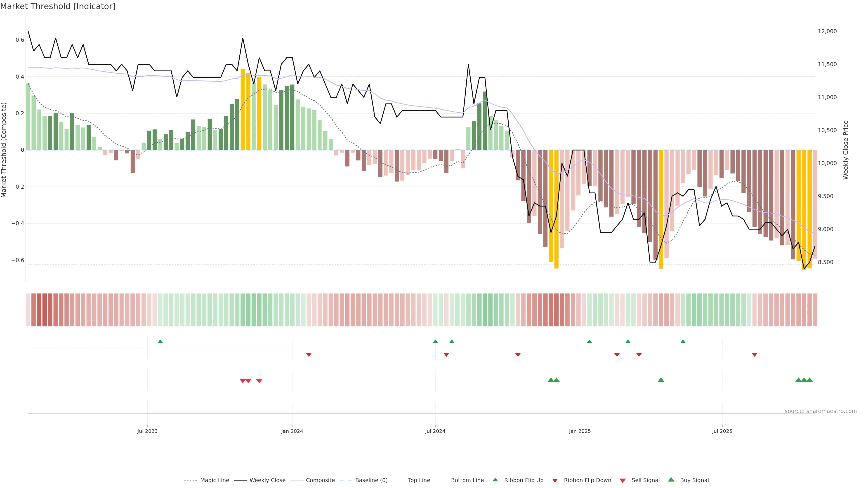Click the Top Line legend entry
This screenshot has width=868, height=488.
point(419,480)
